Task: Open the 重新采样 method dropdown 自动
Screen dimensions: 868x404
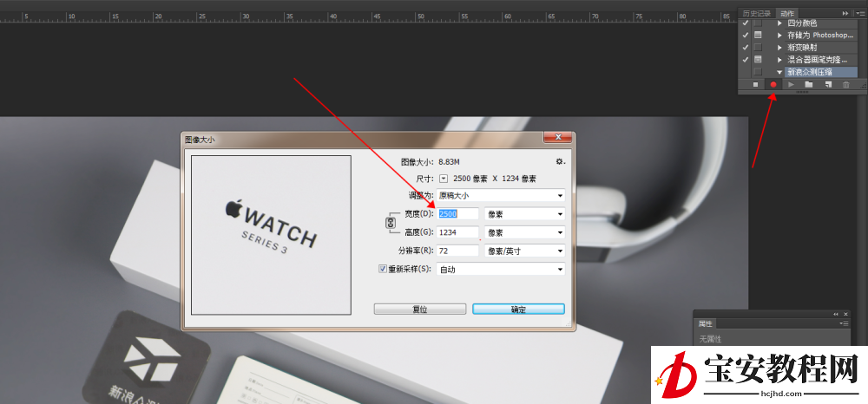Action: pyautogui.click(x=501, y=270)
